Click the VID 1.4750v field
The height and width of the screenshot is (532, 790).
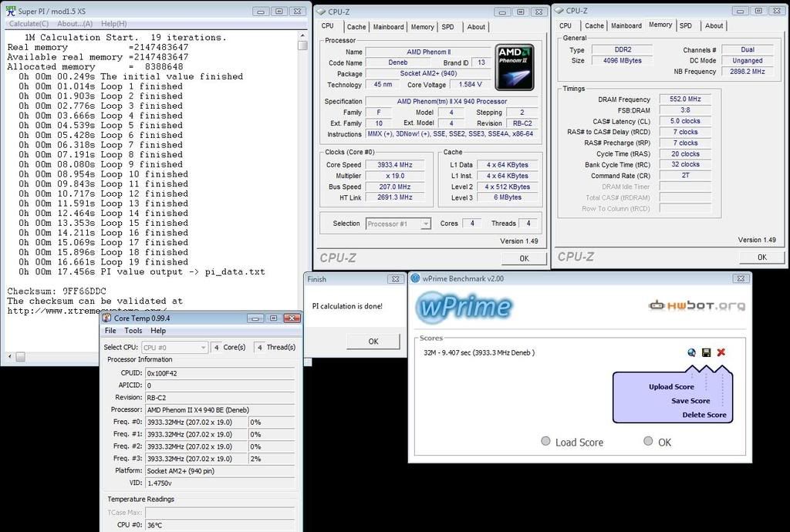220,483
